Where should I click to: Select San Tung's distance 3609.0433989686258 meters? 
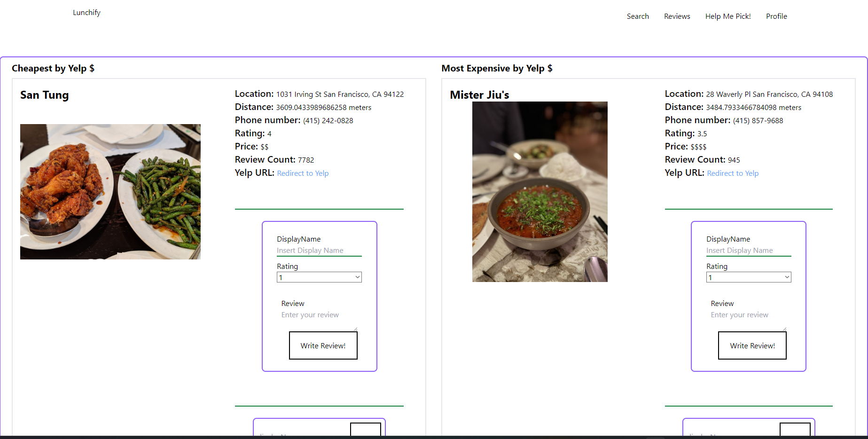323,108
